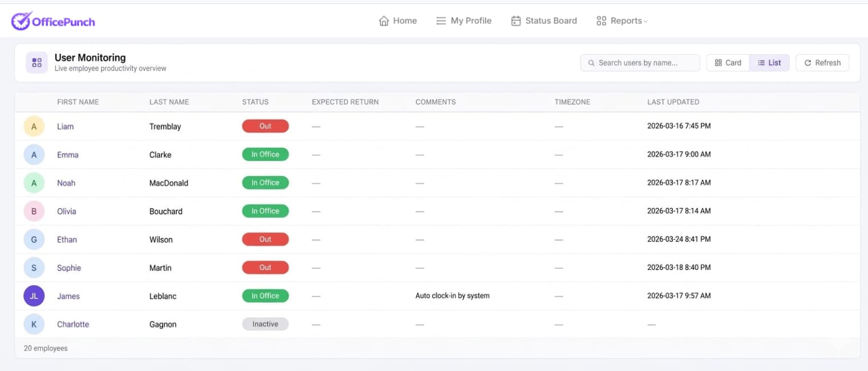868x371 pixels.
Task: Click the OfficePunch logo icon
Action: click(21, 21)
